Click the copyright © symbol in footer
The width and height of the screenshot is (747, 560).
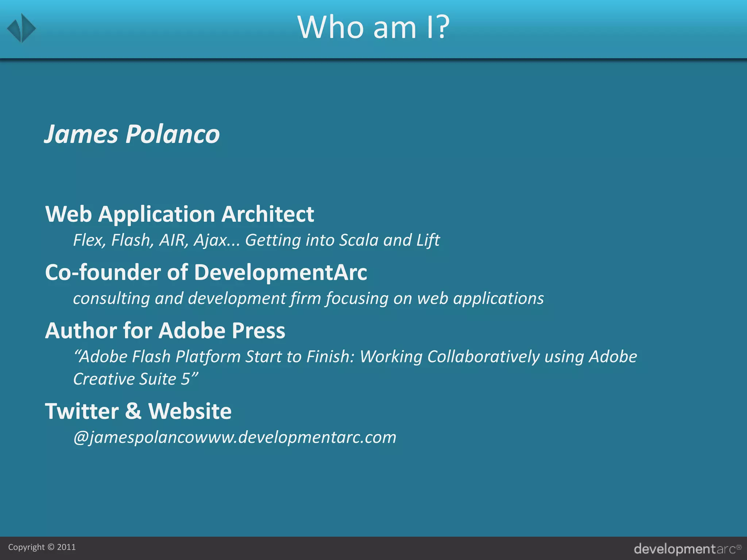point(51,547)
